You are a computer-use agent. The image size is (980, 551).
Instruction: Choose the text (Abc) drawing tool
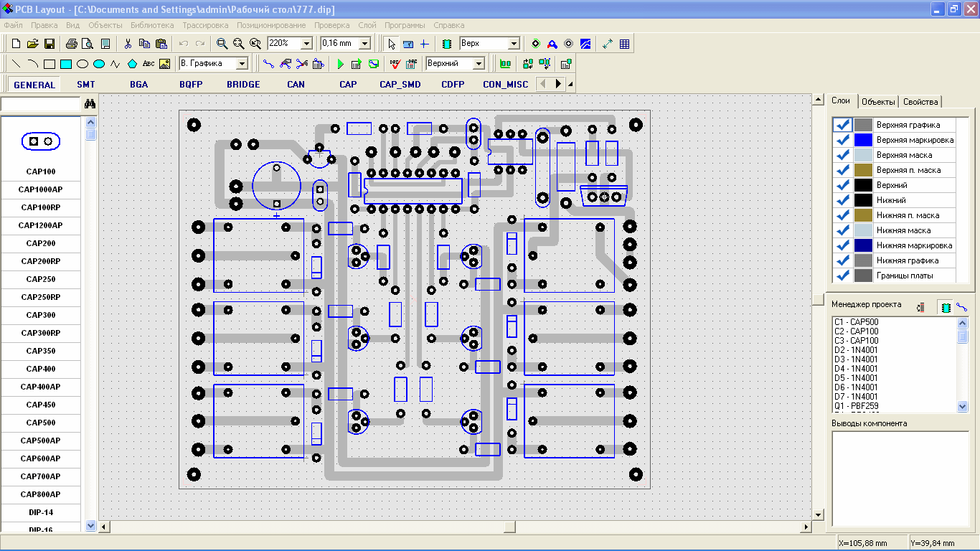tap(149, 64)
